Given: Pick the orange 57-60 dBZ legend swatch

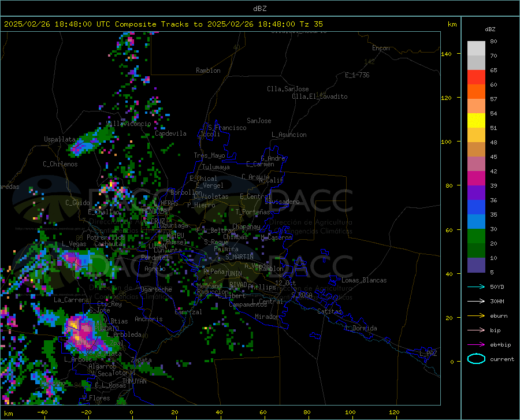Looking at the screenshot, I should point(476,92).
